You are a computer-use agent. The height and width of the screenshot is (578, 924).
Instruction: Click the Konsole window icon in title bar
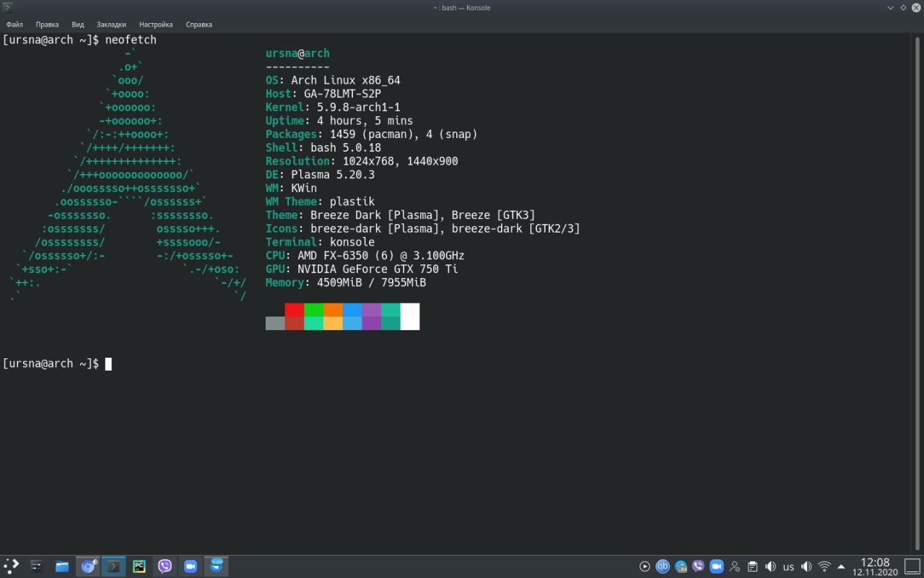point(8,7)
